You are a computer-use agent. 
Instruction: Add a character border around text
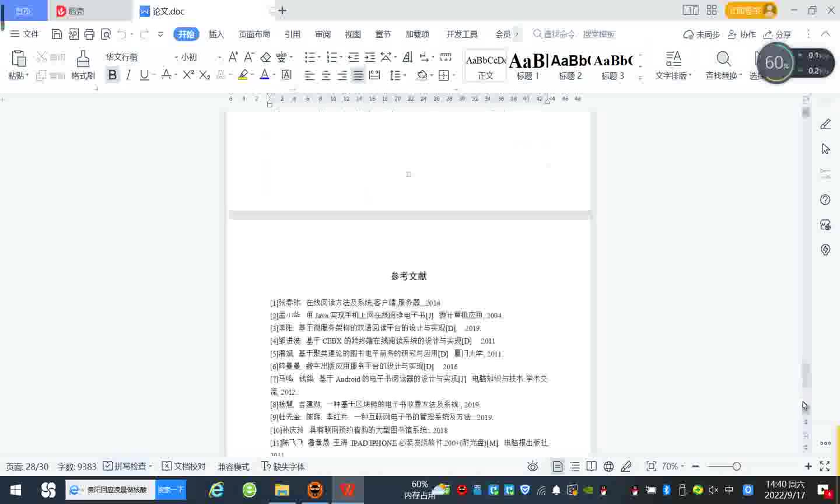286,75
